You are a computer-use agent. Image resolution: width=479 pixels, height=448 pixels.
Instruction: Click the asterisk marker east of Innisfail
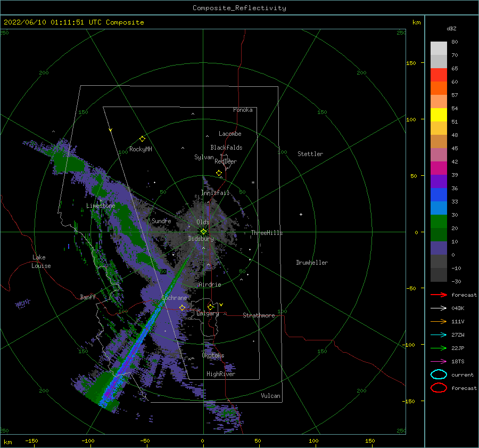click(253, 183)
